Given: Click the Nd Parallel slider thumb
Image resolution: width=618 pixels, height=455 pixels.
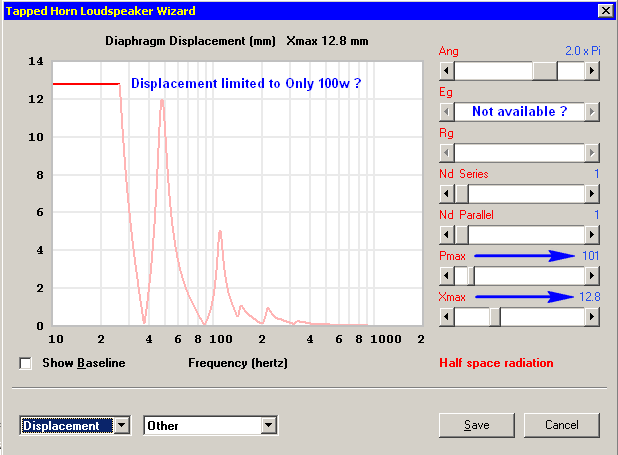Looking at the screenshot, I should click(x=462, y=235).
